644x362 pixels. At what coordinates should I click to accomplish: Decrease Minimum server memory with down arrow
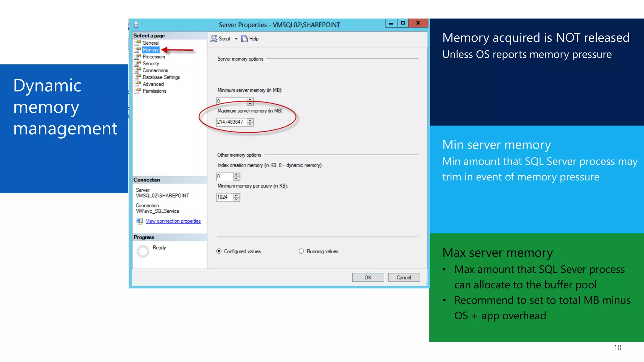[250, 103]
